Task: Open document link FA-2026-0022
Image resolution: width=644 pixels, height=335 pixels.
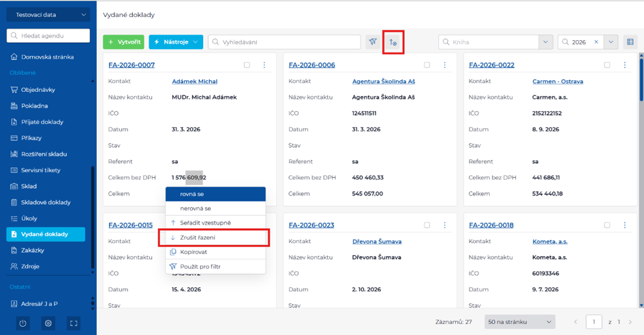Action: [491, 65]
